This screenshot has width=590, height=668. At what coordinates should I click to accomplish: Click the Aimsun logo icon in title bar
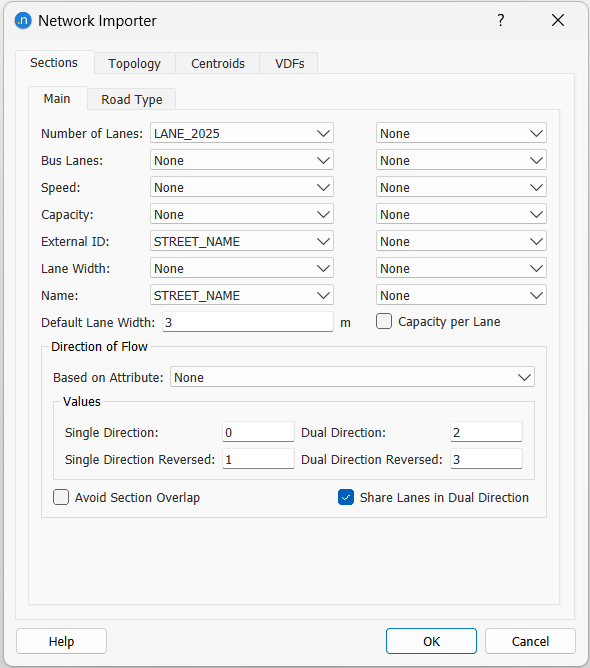(x=23, y=20)
